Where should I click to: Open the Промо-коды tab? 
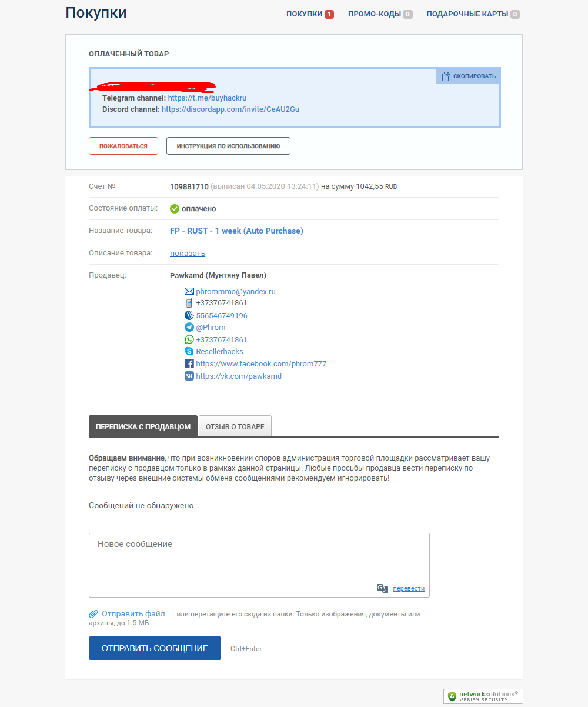(x=380, y=14)
